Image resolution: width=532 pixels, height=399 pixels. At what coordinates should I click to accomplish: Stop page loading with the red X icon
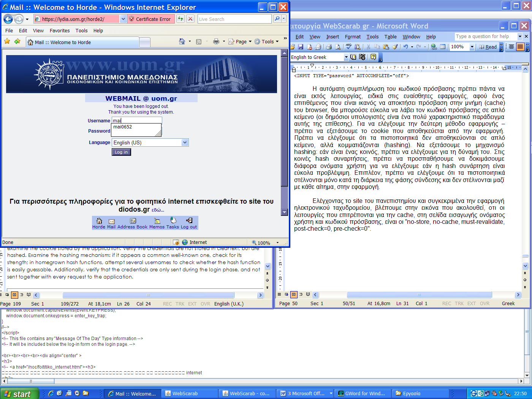(191, 19)
